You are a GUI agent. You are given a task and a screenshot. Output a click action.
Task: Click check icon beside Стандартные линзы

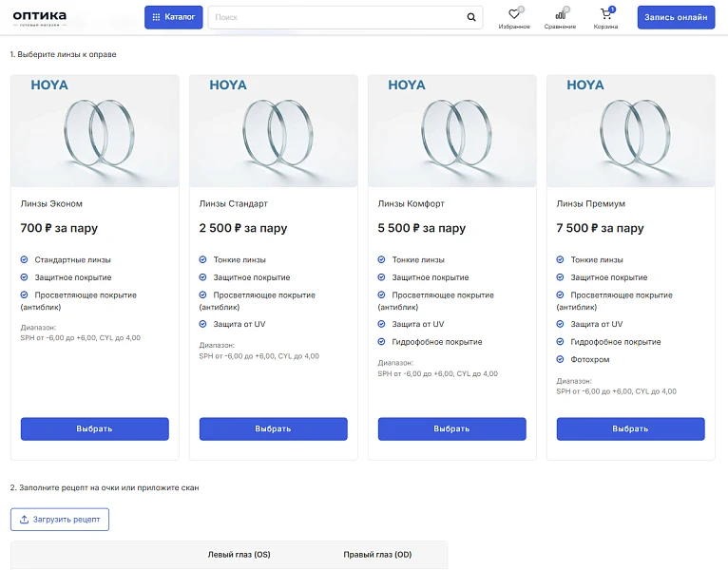[24, 259]
